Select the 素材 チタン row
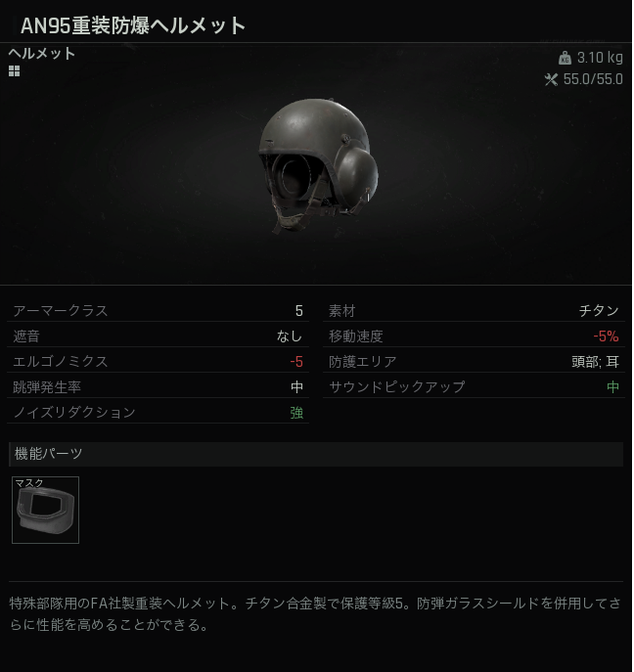This screenshot has height=672, width=634. click(475, 311)
